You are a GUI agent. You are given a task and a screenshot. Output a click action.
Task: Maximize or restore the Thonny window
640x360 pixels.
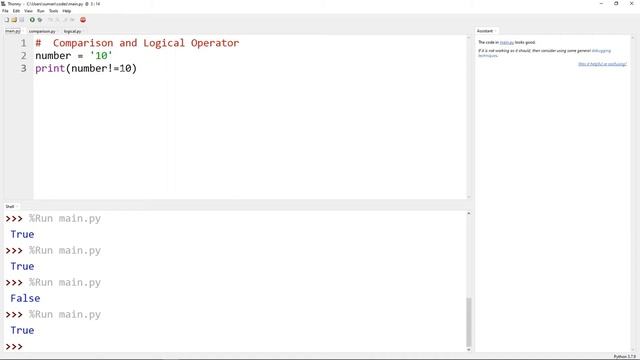click(616, 4)
